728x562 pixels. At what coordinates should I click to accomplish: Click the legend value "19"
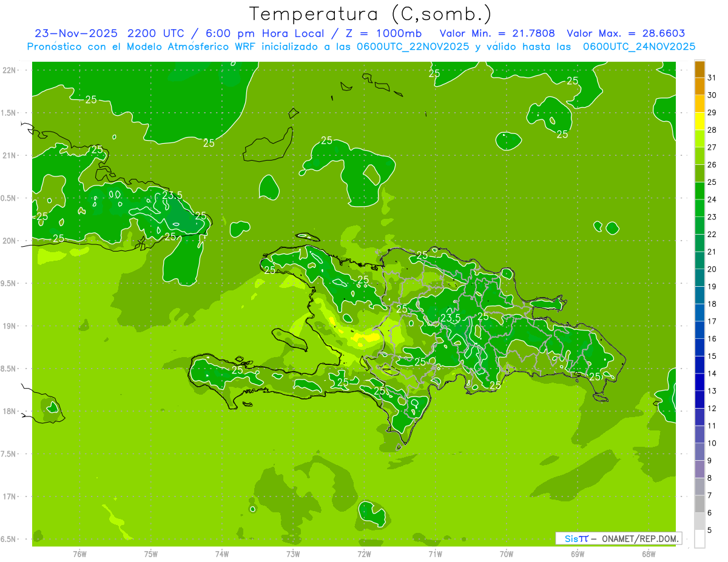(x=712, y=286)
